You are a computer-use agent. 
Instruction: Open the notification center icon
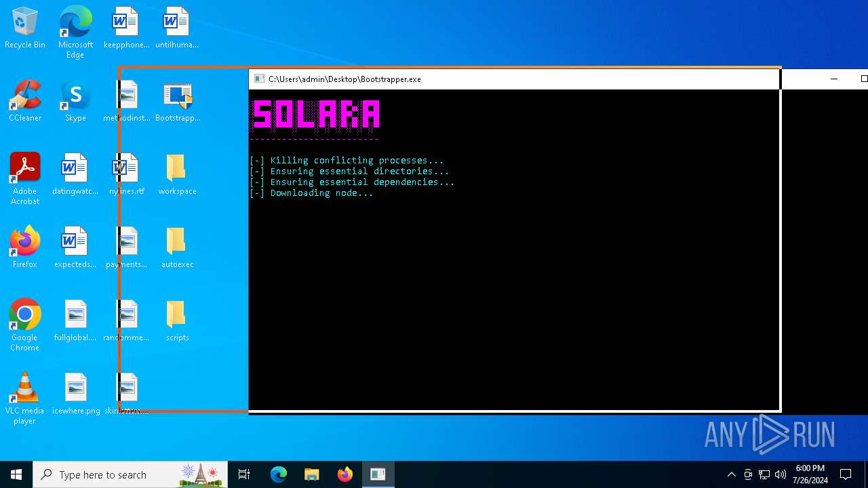pos(846,474)
